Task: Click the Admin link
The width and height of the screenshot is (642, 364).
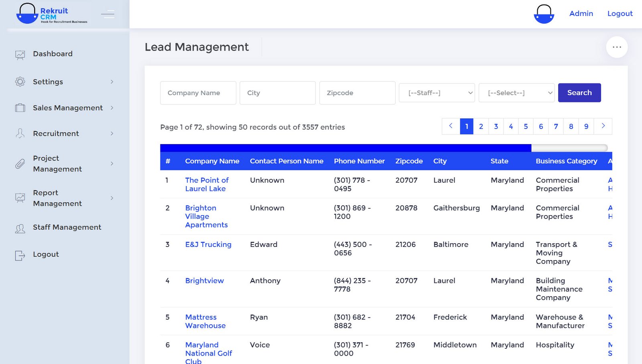Action: pyautogui.click(x=581, y=13)
